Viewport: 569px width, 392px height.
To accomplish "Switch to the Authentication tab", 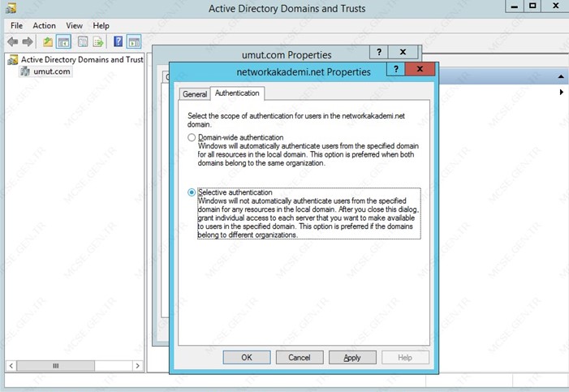I will coord(237,93).
